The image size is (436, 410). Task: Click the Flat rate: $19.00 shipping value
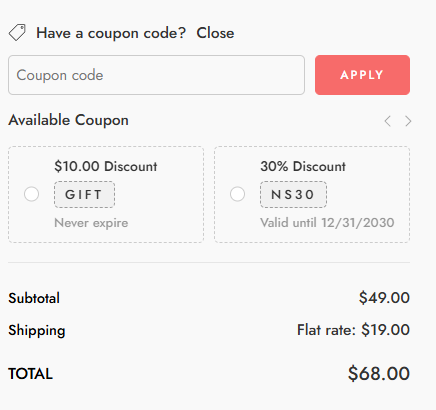click(x=353, y=330)
